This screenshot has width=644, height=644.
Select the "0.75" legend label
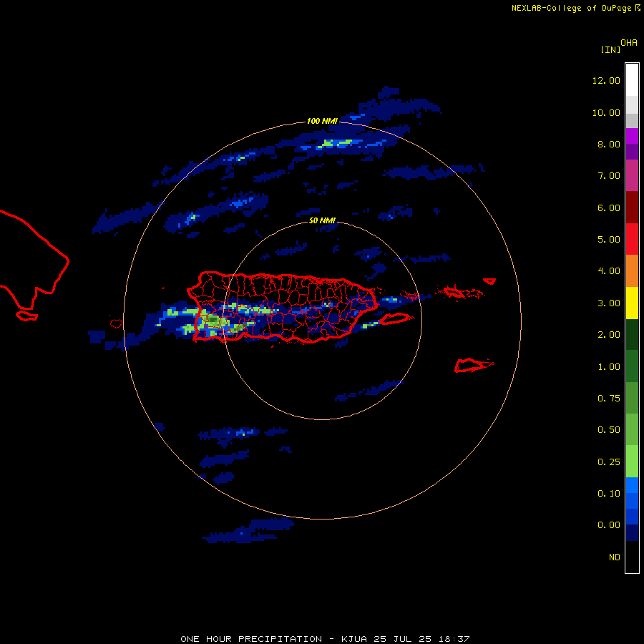pos(609,399)
